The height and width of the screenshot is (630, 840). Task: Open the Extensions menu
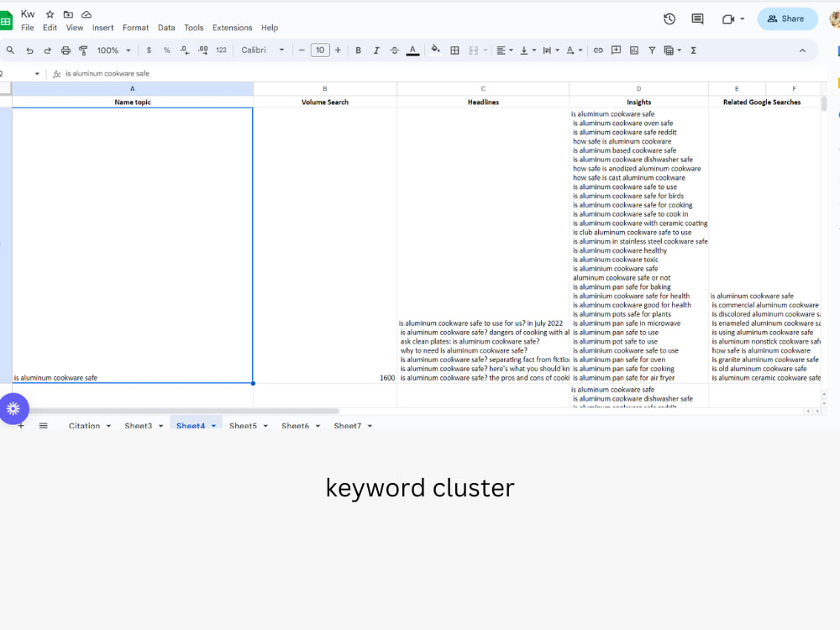pos(232,28)
